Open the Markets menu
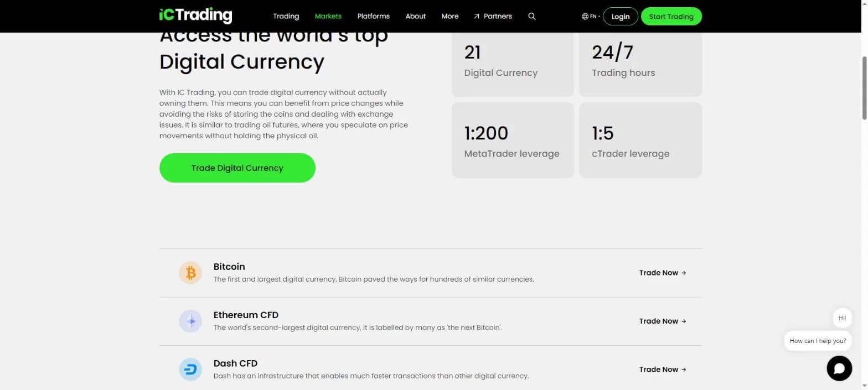 [x=328, y=16]
